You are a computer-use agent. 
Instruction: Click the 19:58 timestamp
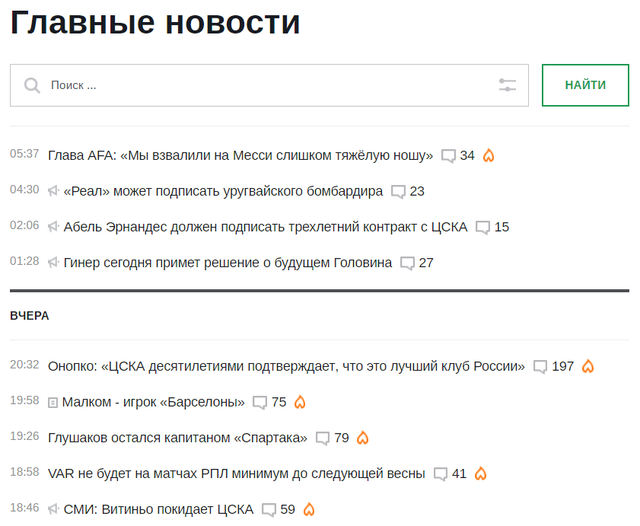click(x=24, y=400)
